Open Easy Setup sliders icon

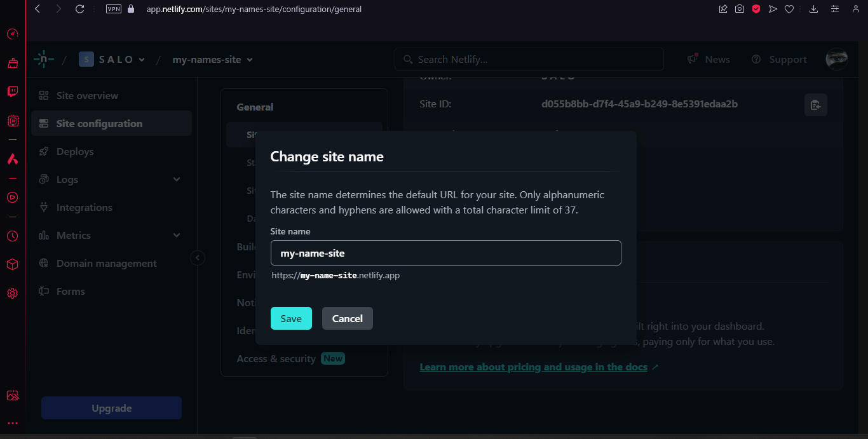(834, 9)
